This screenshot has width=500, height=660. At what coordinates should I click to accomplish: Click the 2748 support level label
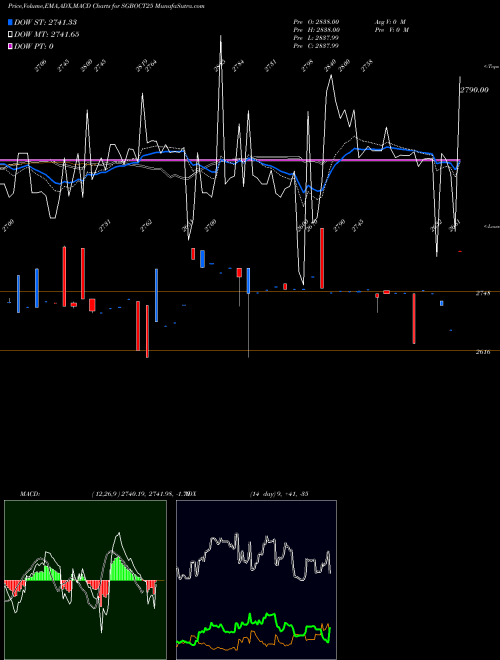(482, 293)
